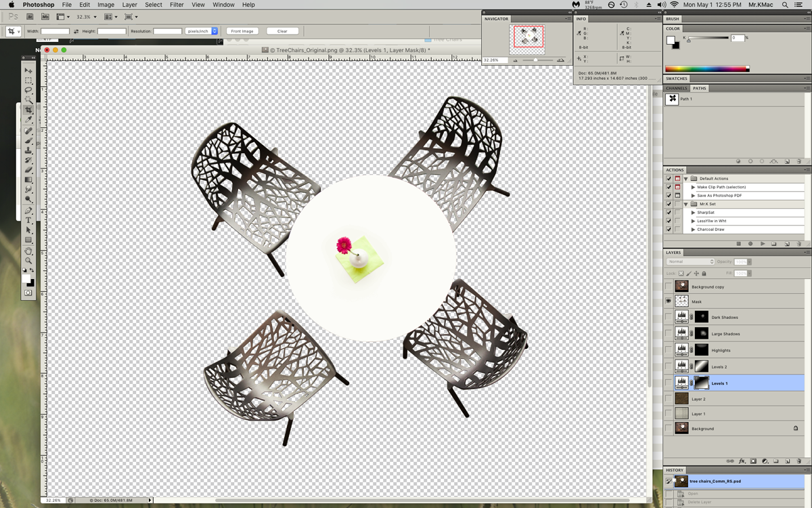Activate the Hand tool

tap(28, 251)
